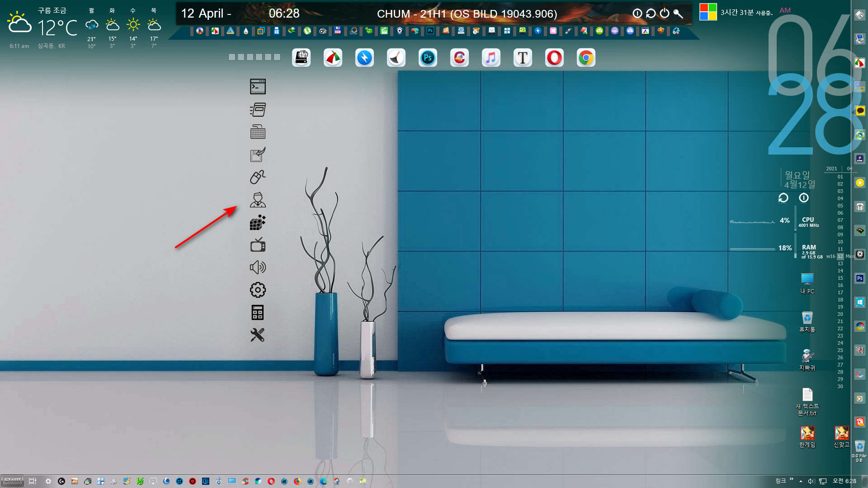The width and height of the screenshot is (868, 488).
Task: Open the speaker sound settings icon
Action: (x=258, y=267)
